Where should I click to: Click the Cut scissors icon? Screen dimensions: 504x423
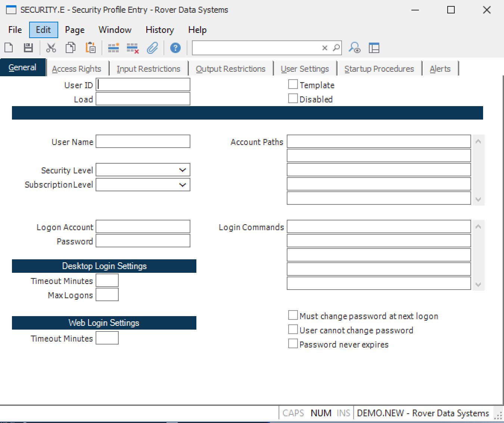(x=51, y=48)
